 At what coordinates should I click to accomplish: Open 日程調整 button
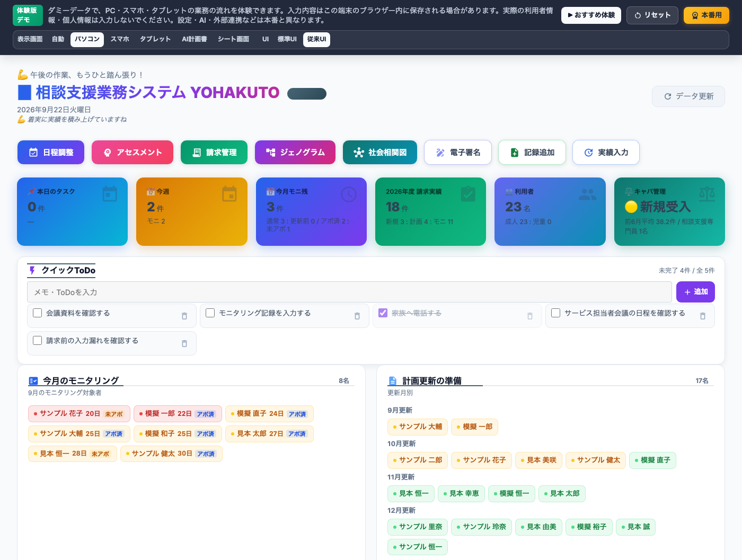tap(51, 153)
